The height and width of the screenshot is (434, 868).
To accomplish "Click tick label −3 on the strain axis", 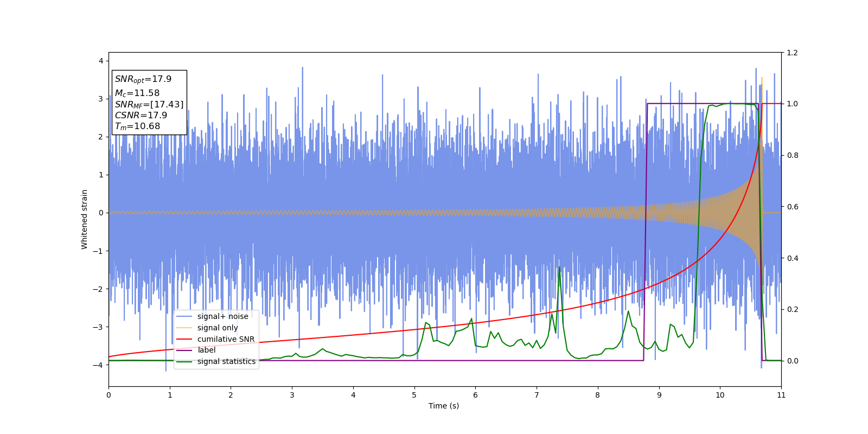I will 98,327.
